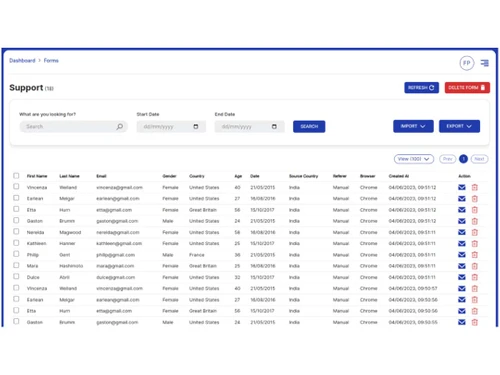Image resolution: width=500 pixels, height=375 pixels.
Task: Check the Kathleen Hanner row checkbox
Action: [x=16, y=243]
